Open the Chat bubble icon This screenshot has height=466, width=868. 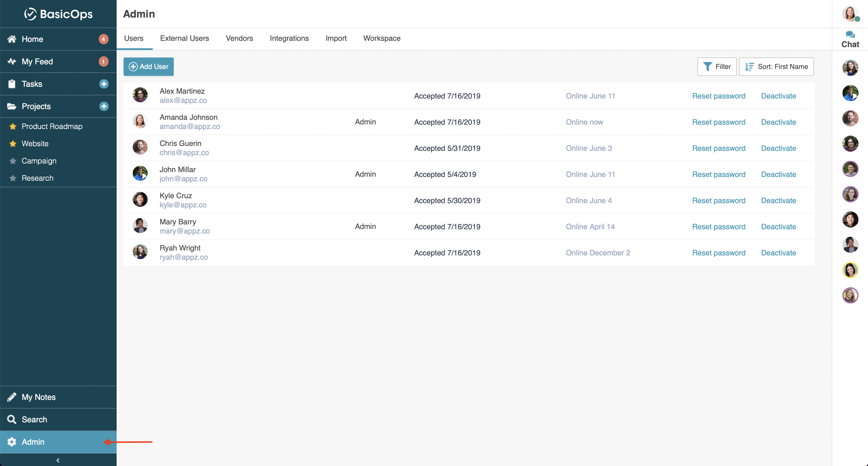850,34
